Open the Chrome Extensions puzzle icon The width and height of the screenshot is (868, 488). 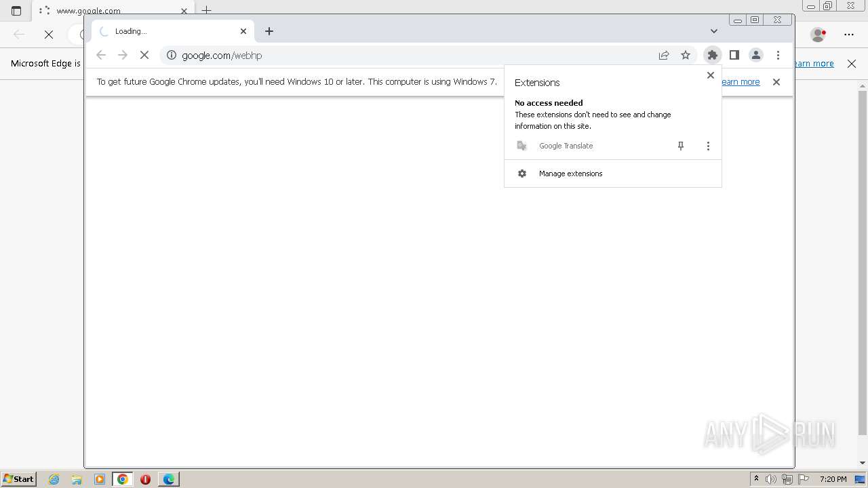click(712, 55)
